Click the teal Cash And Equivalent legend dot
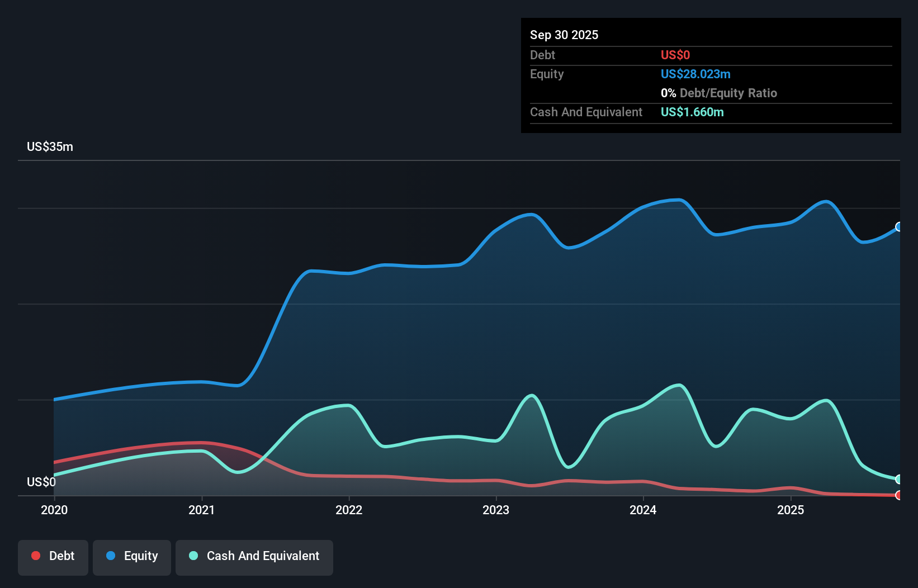The image size is (918, 588). pos(193,556)
